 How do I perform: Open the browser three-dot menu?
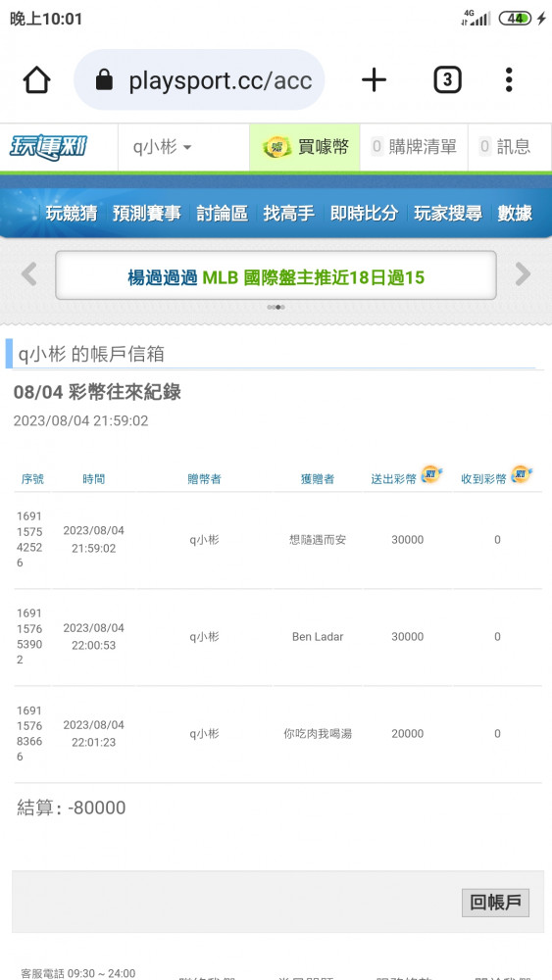click(509, 80)
